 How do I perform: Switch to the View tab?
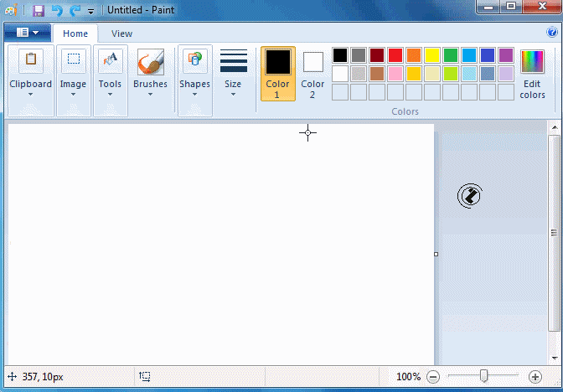pos(121,34)
